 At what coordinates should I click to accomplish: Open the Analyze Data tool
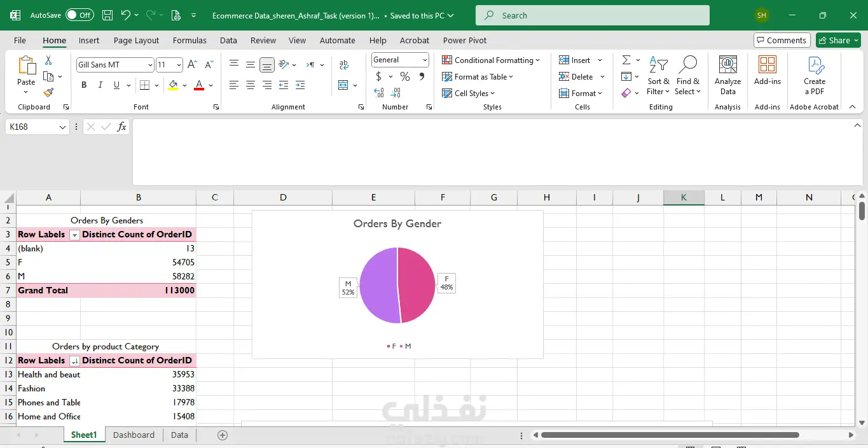(x=727, y=75)
